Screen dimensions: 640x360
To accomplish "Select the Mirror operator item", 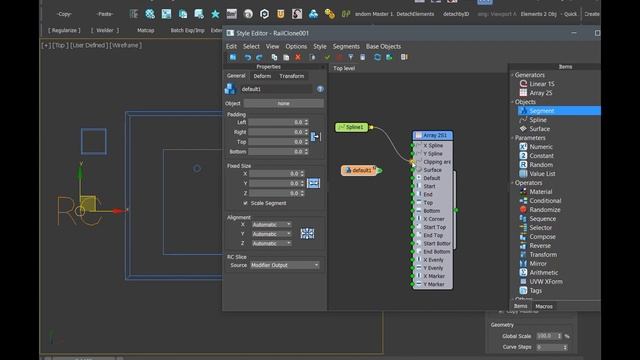I will point(533,263).
